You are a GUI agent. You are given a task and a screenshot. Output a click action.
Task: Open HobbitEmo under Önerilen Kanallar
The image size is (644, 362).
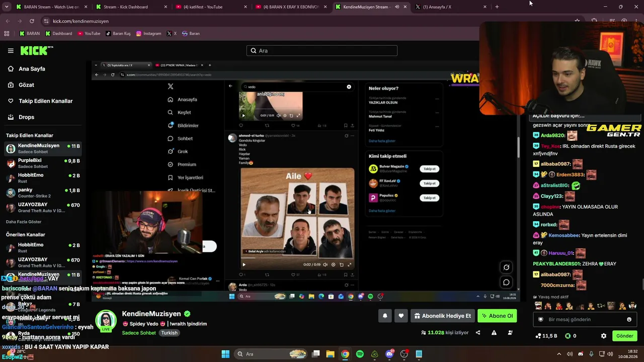click(x=43, y=248)
